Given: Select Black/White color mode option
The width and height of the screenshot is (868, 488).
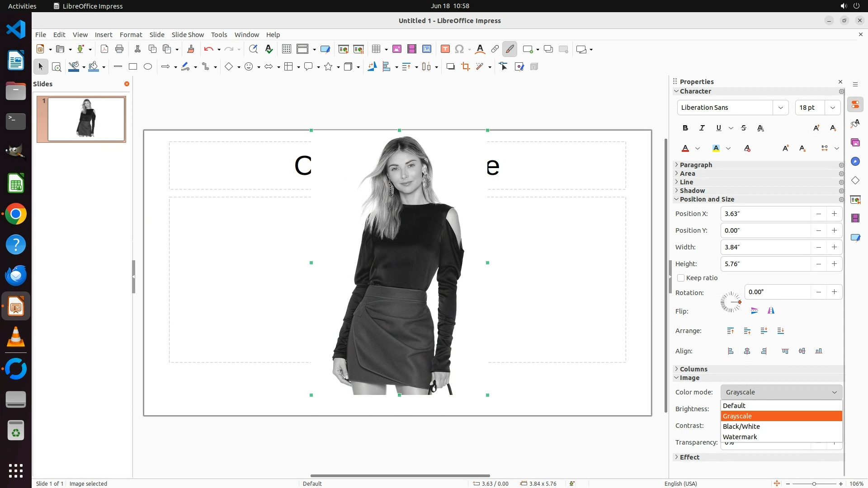Looking at the screenshot, I should coord(741,427).
